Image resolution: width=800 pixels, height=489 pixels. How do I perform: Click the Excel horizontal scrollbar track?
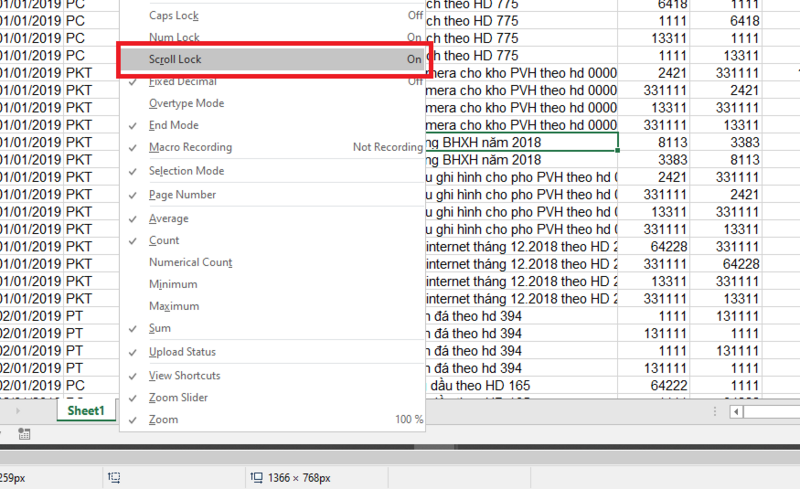pos(771,411)
